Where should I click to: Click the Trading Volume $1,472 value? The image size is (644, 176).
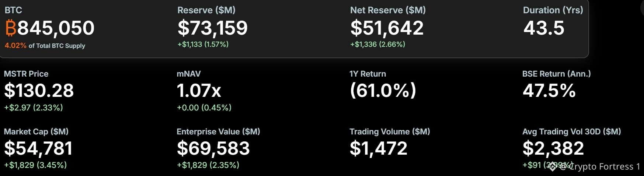[x=378, y=148]
